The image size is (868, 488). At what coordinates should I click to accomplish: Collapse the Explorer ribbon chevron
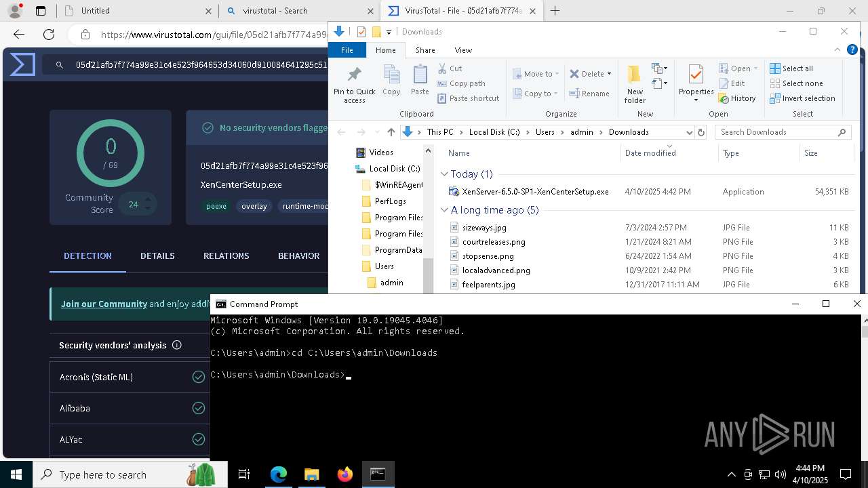point(838,50)
